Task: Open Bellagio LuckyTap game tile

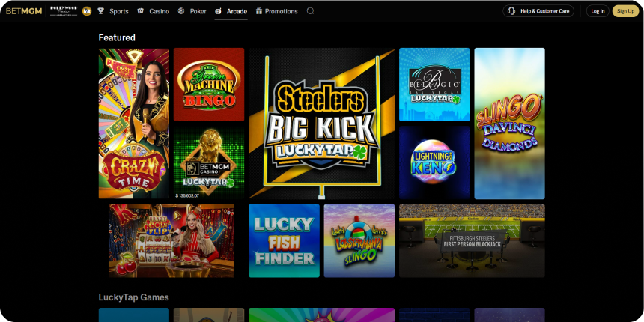Action: 434,85
